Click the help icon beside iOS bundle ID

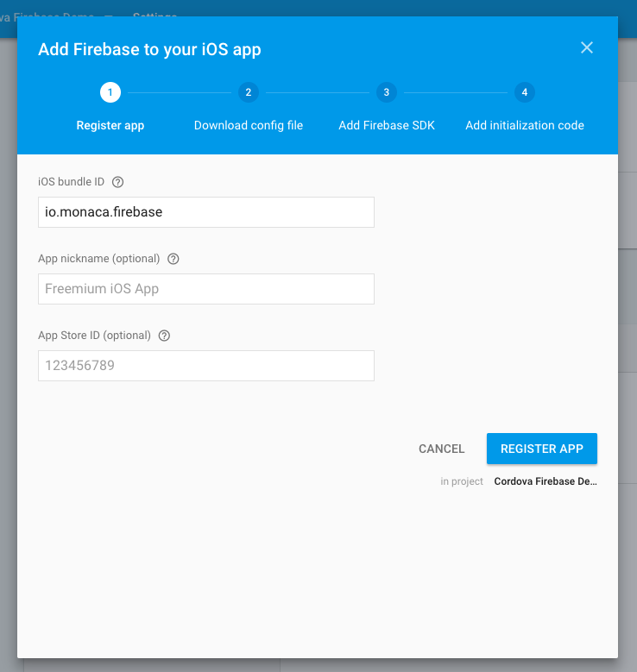coord(118,182)
